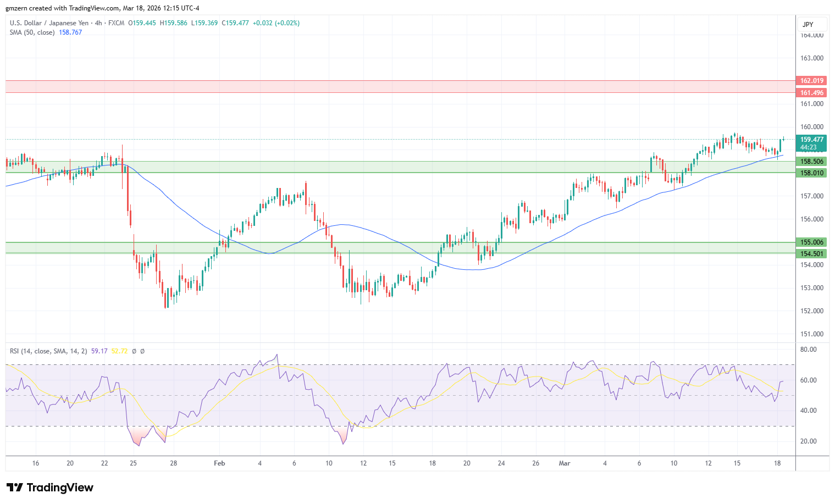This screenshot has width=835, height=504.
Task: Click the 161.496 price label
Action: pos(811,93)
